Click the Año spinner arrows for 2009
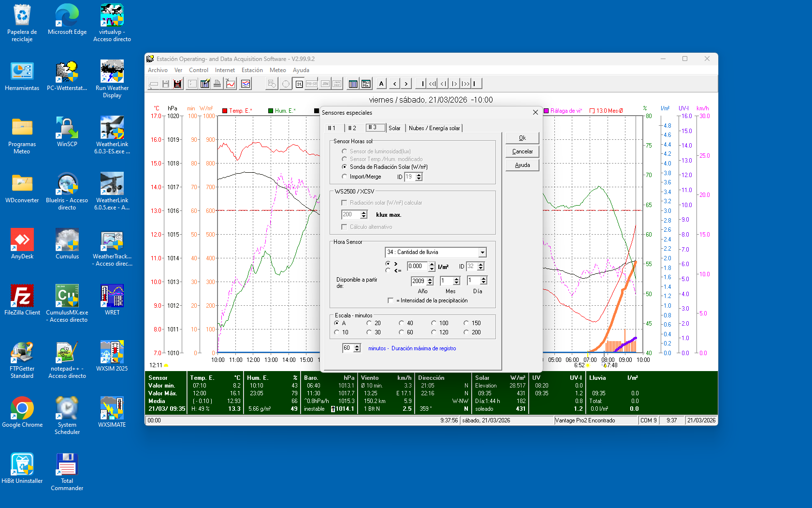 [430, 281]
